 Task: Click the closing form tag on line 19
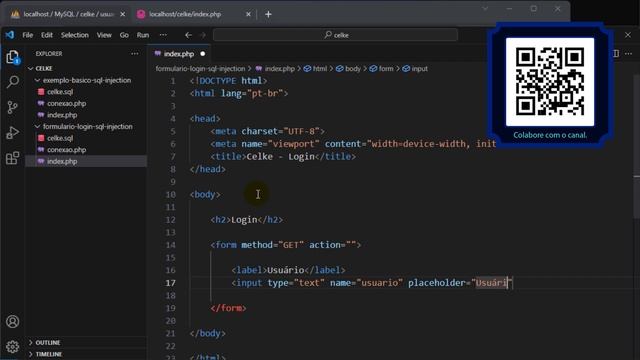tap(228, 308)
